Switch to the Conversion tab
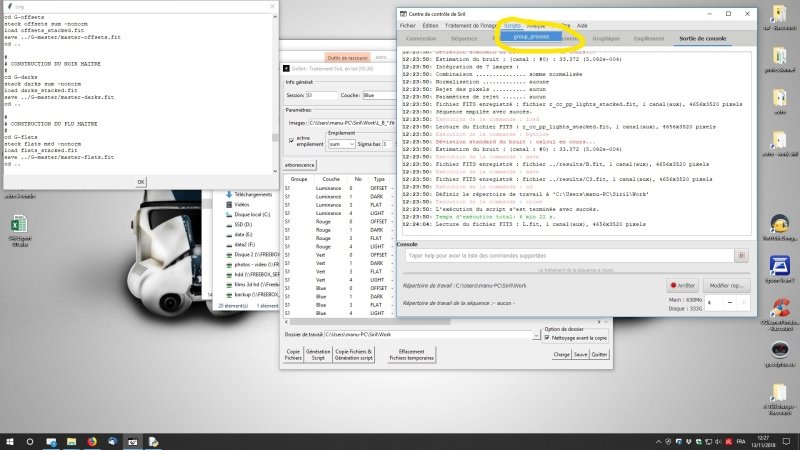 421,39
